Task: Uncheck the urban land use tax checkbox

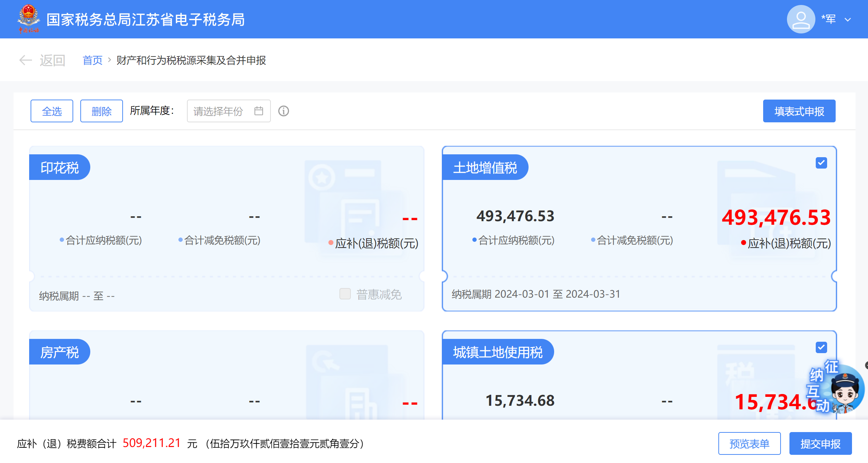Action: click(x=821, y=347)
